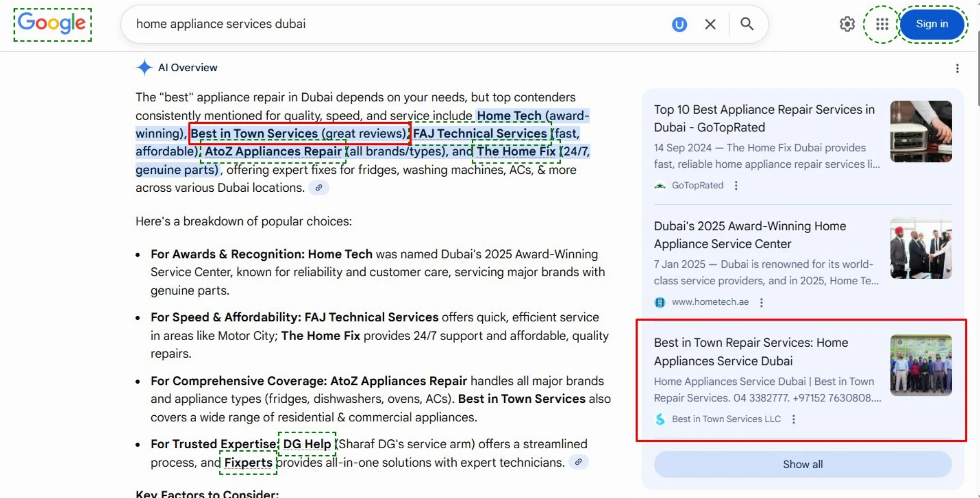
Task: Click source link icon after expert technicians
Action: point(578,462)
